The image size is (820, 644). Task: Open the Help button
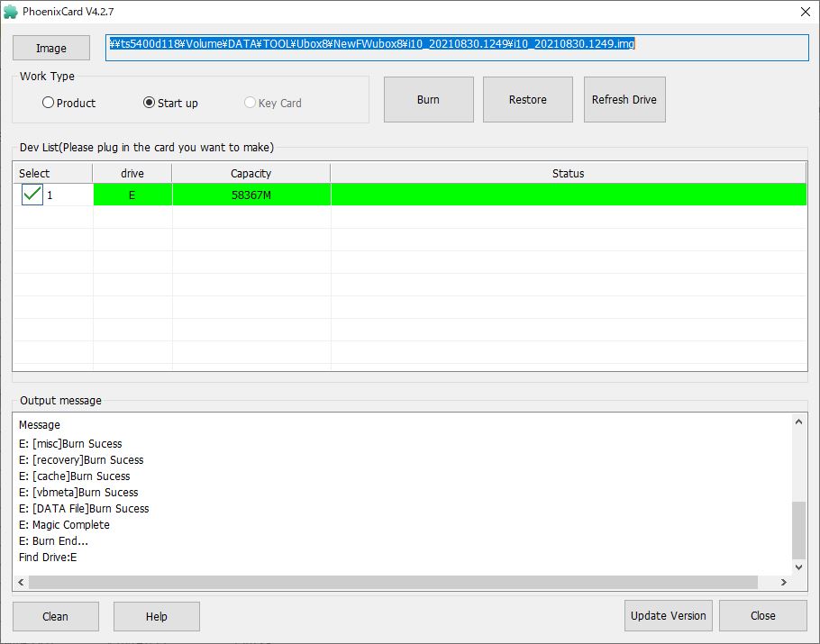tap(157, 617)
